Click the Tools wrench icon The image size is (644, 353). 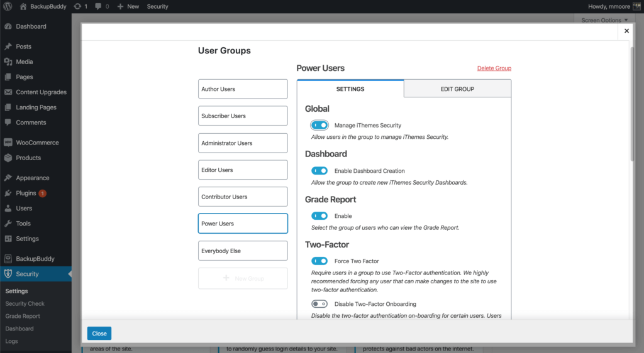(8, 223)
